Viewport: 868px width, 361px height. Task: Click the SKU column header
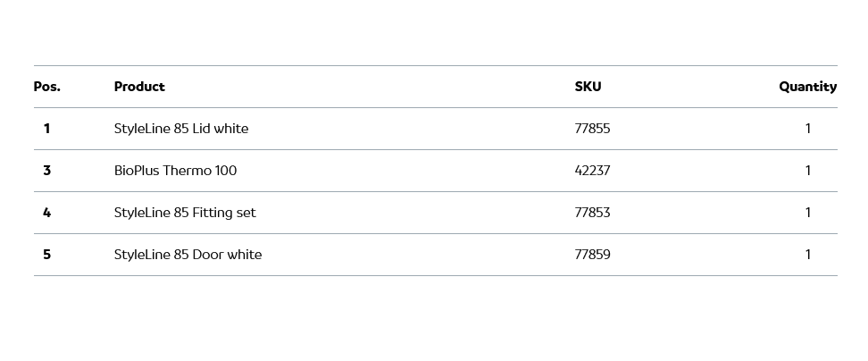[x=588, y=87]
